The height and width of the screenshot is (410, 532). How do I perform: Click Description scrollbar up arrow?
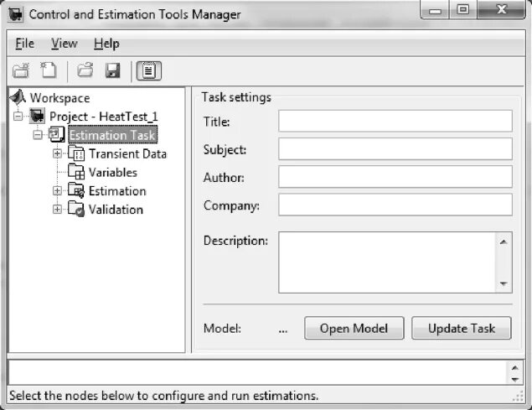click(504, 241)
